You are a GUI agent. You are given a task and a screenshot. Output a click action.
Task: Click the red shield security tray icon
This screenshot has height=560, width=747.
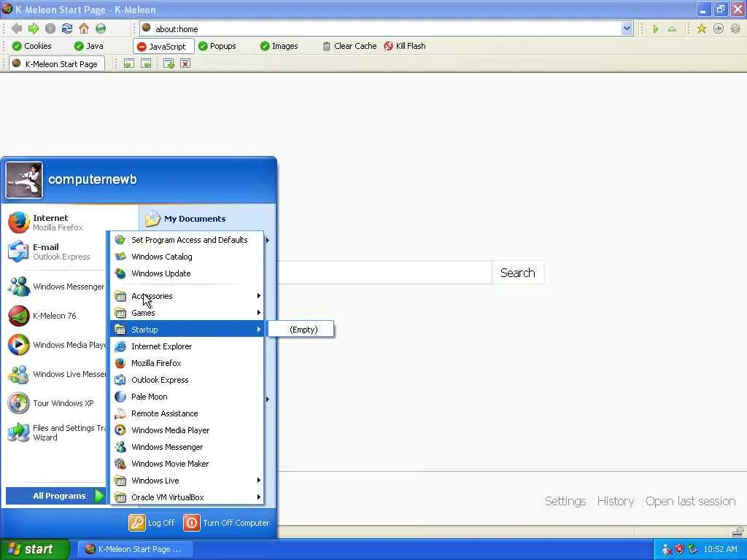[x=679, y=550]
